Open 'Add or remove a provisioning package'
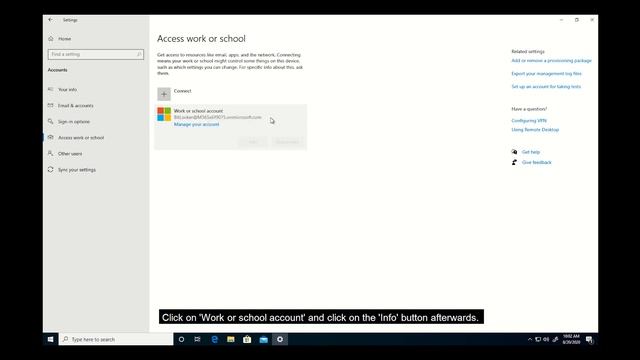The width and height of the screenshot is (640, 360). [x=551, y=60]
